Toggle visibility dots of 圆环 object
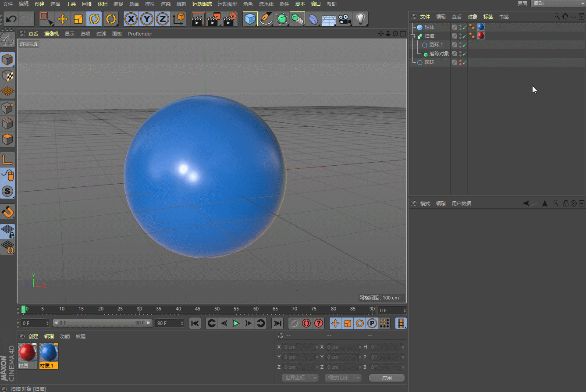586x392 pixels. pyautogui.click(x=460, y=62)
